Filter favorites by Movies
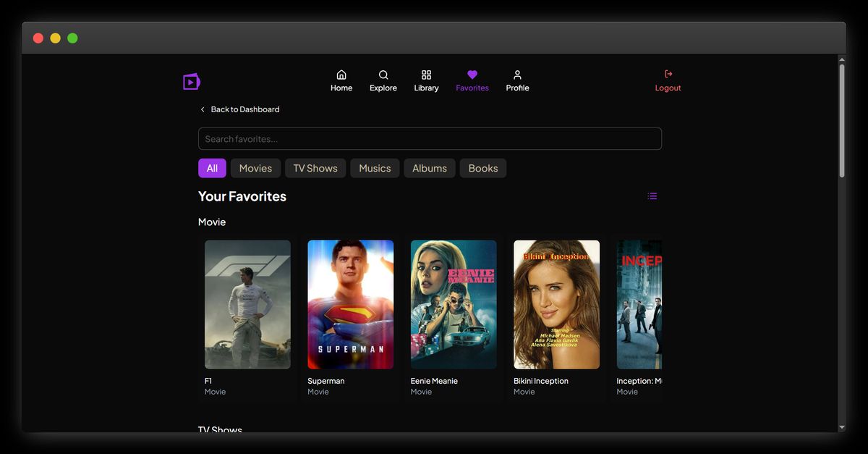This screenshot has height=454, width=868. 255,168
